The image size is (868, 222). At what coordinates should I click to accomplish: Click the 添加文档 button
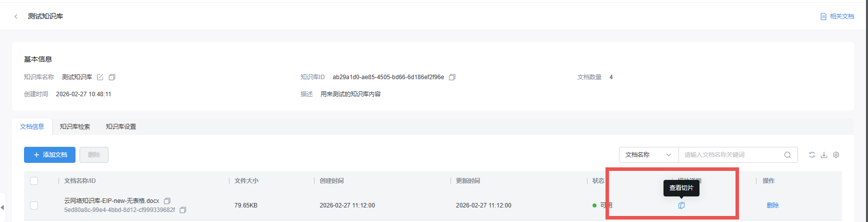point(49,155)
